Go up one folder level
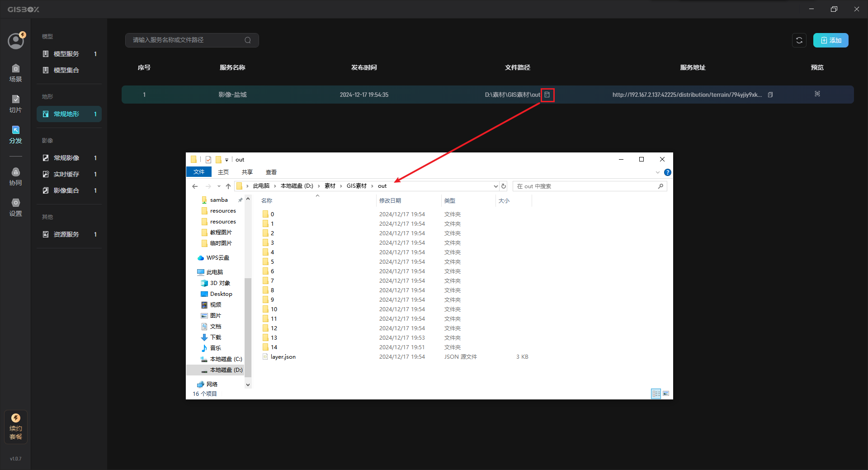 tap(228, 186)
